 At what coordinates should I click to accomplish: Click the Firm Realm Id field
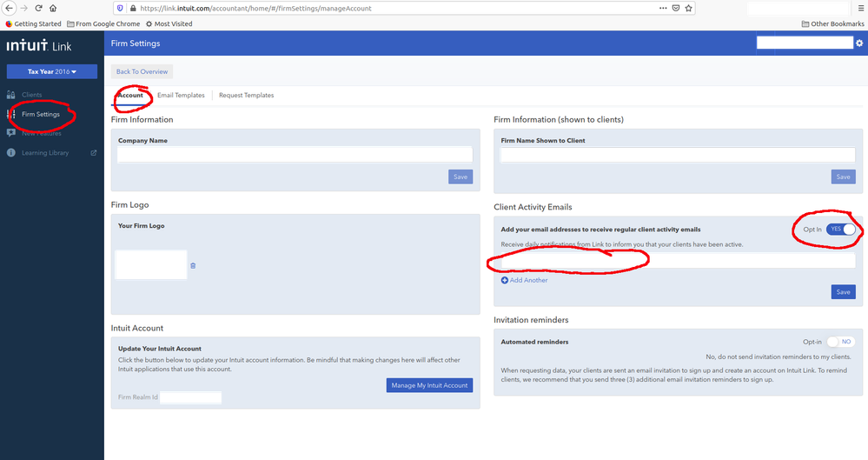coord(190,397)
